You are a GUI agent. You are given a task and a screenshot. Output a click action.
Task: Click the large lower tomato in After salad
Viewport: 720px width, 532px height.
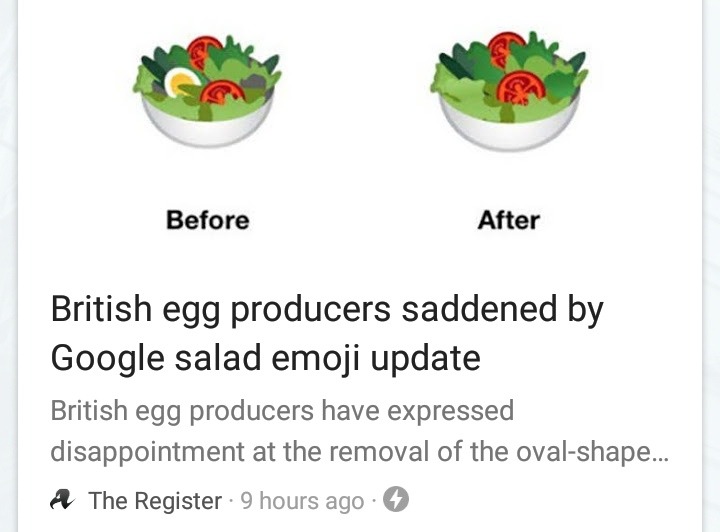click(520, 89)
